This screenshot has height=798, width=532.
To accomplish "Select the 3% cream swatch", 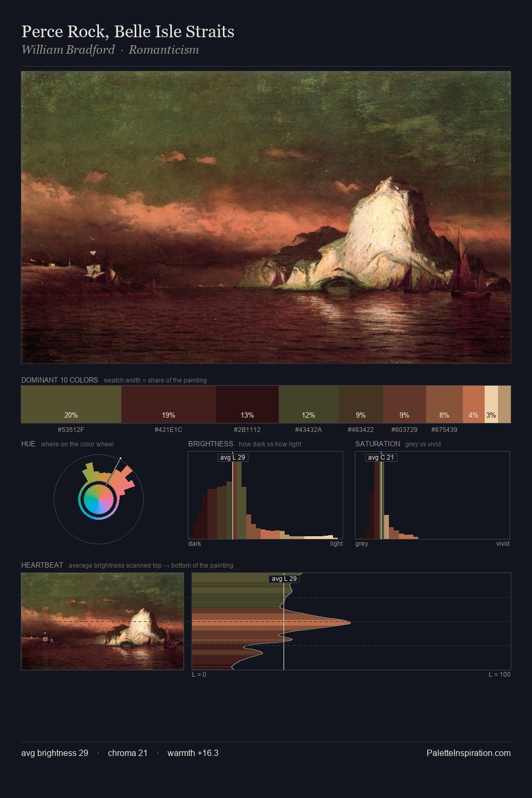I will tap(491, 404).
